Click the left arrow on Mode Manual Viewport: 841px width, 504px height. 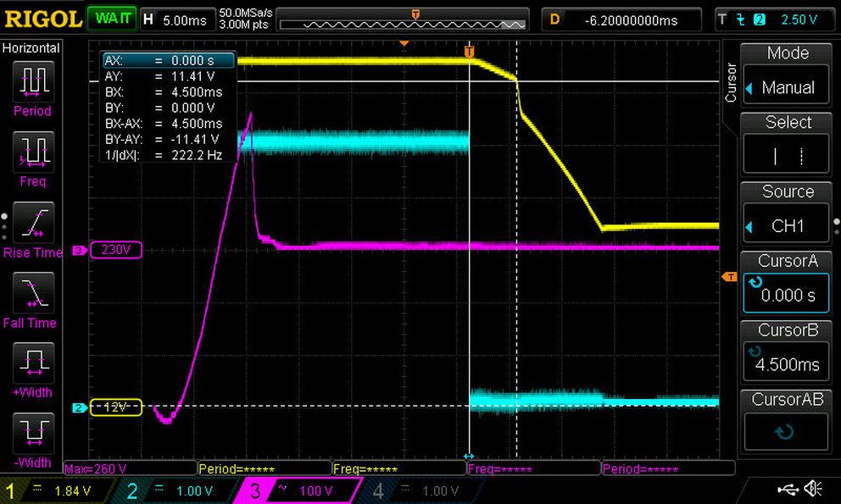(749, 88)
